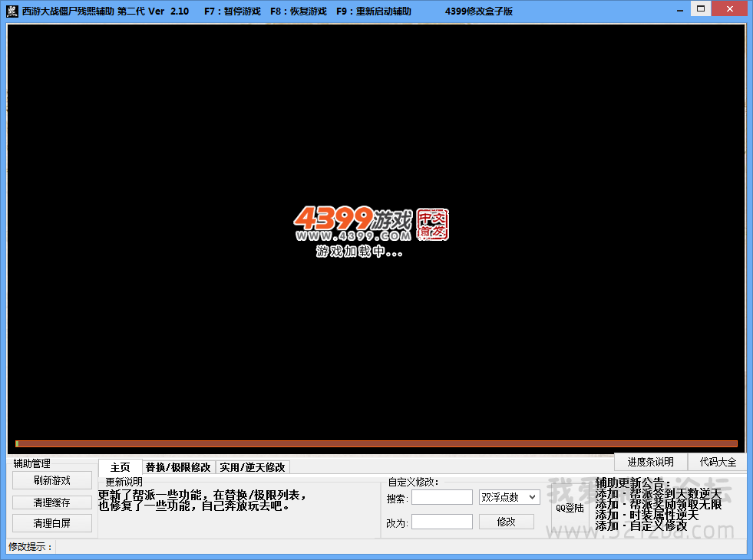Click the QQ登陆 button
753x560 pixels.
point(570,508)
